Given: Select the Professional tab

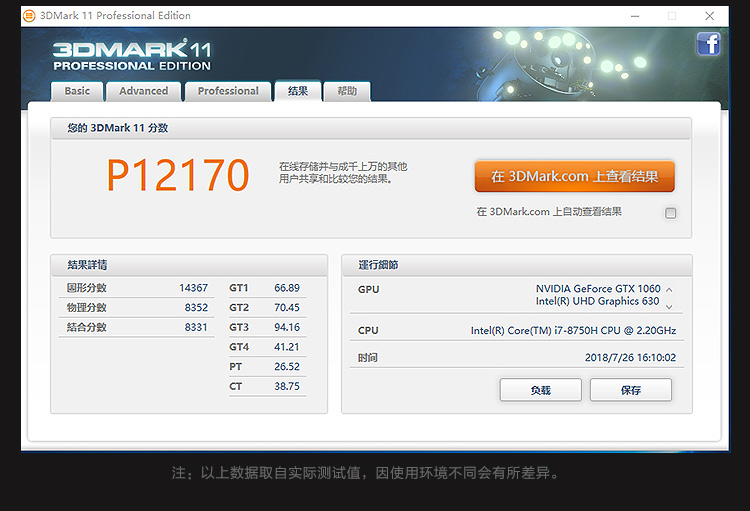Looking at the screenshot, I should 228,91.
